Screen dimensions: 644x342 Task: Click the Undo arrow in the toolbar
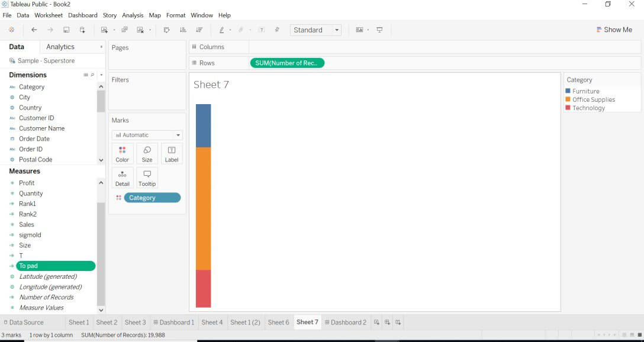(34, 30)
